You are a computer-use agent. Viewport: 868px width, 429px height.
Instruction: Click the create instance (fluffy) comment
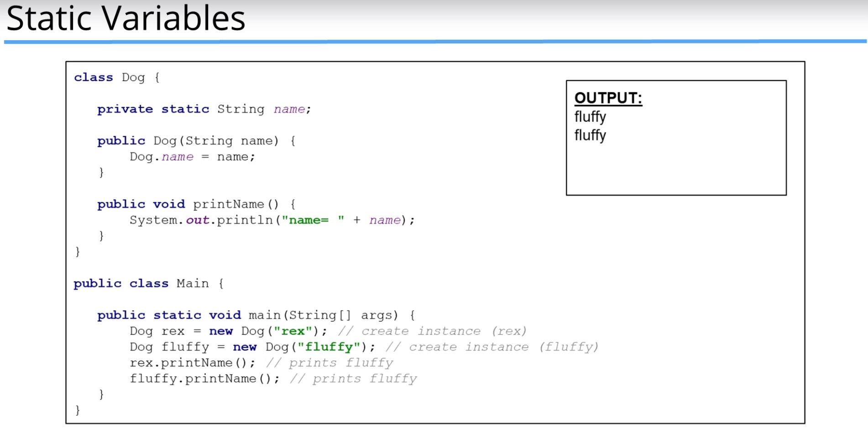[x=491, y=347]
